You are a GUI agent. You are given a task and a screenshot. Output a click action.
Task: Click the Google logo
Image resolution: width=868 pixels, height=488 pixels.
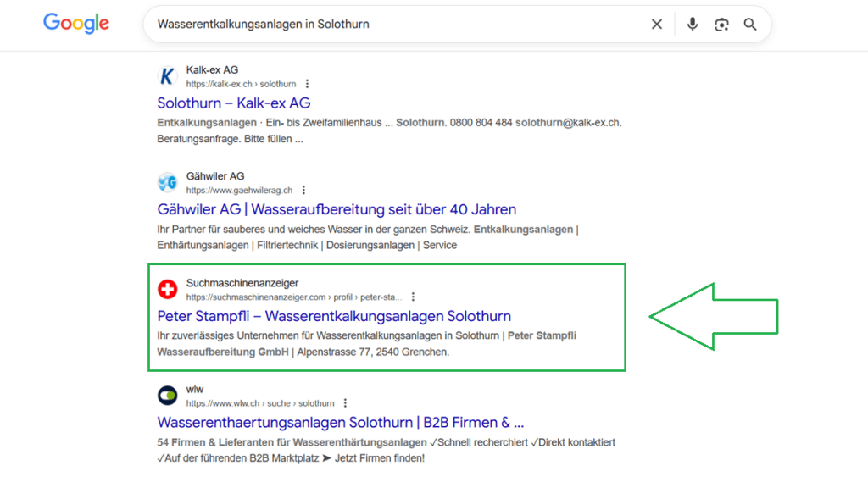pos(76,24)
